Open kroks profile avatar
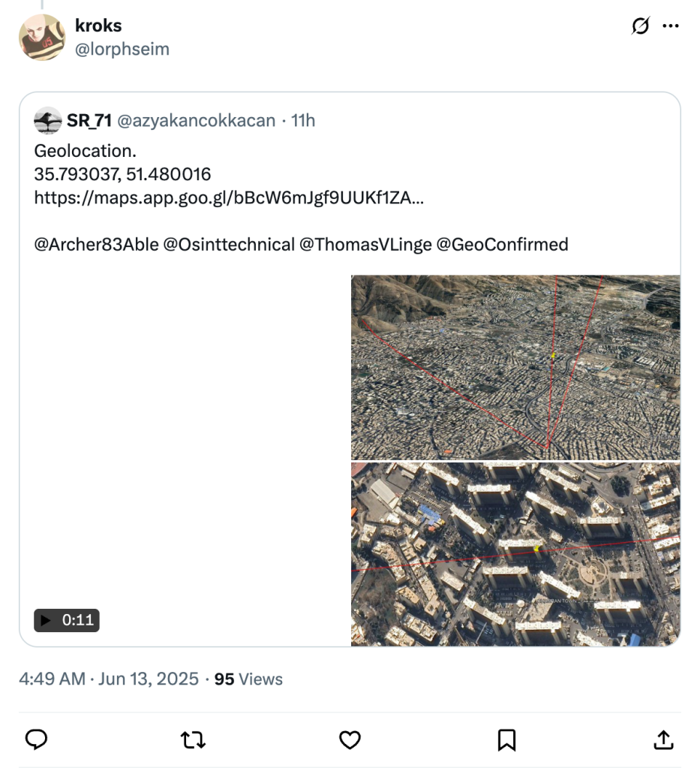This screenshot has height=768, width=700. (42, 37)
